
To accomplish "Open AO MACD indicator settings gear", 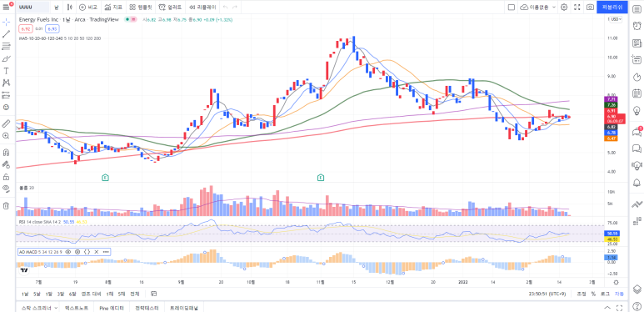I will tap(77, 252).
